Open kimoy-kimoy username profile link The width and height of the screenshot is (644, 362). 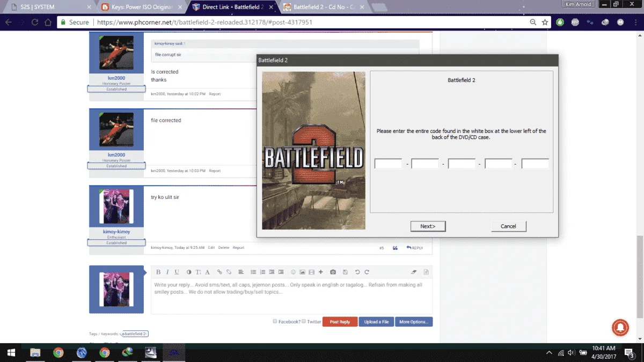[x=116, y=232]
